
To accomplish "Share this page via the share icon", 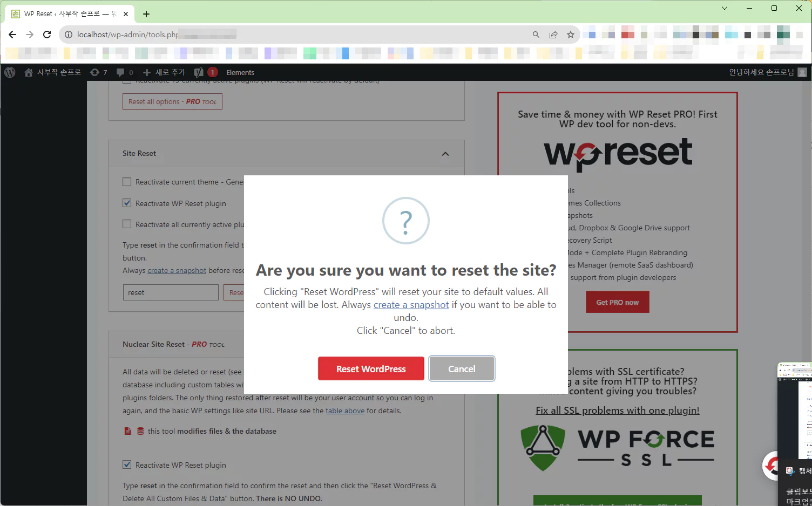I will click(553, 35).
